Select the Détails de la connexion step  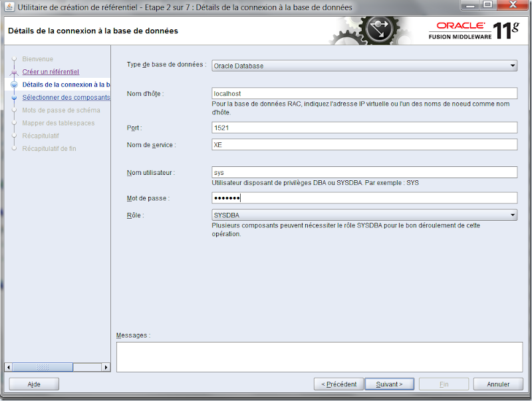tap(66, 84)
